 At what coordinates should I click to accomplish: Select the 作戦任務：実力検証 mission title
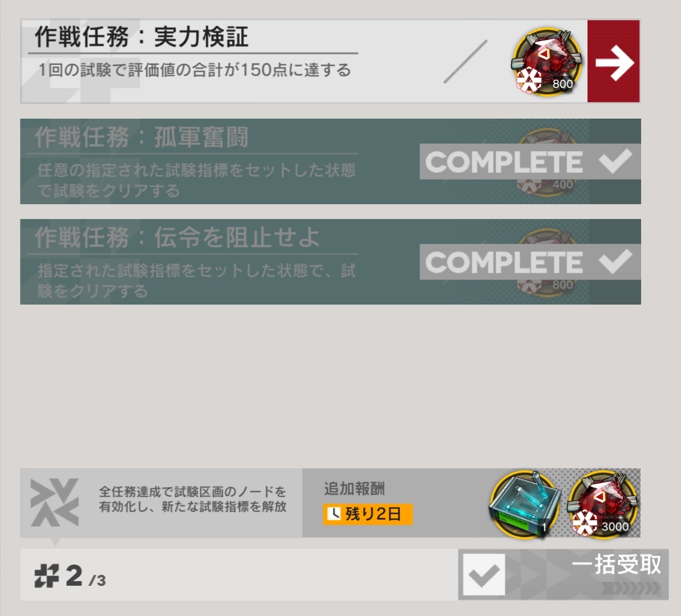pos(141,37)
